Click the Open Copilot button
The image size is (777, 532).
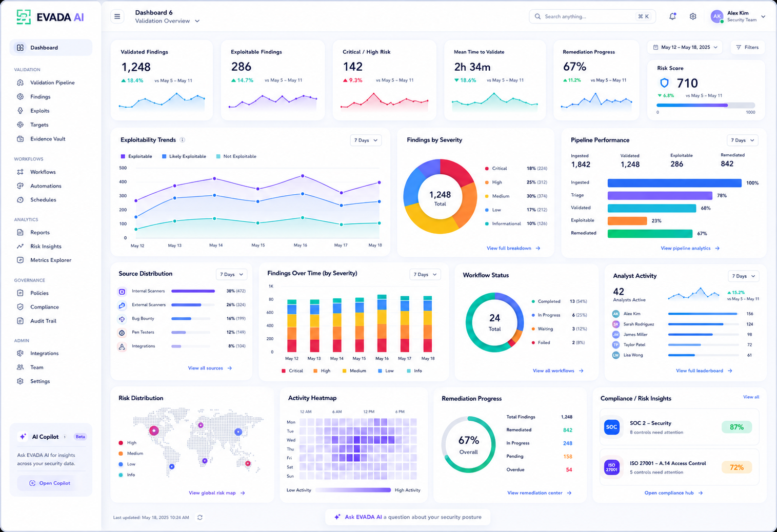coord(50,483)
